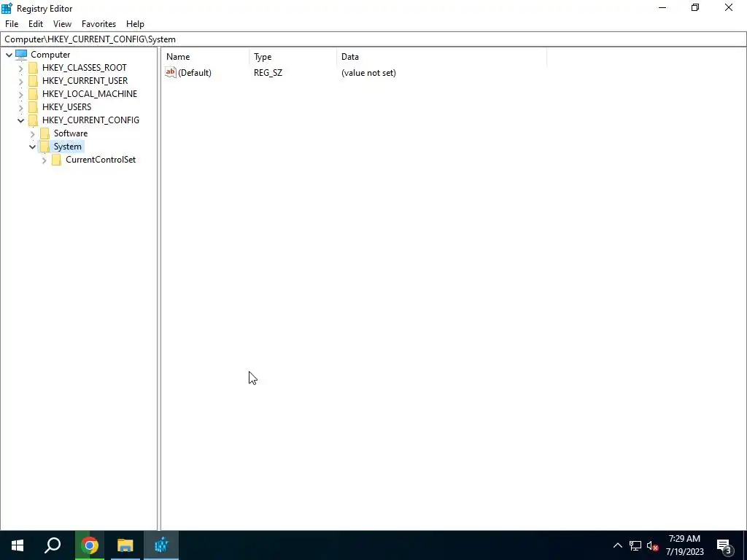Click the CurrentControlSet folder icon
The height and width of the screenshot is (560, 747).
[56, 160]
